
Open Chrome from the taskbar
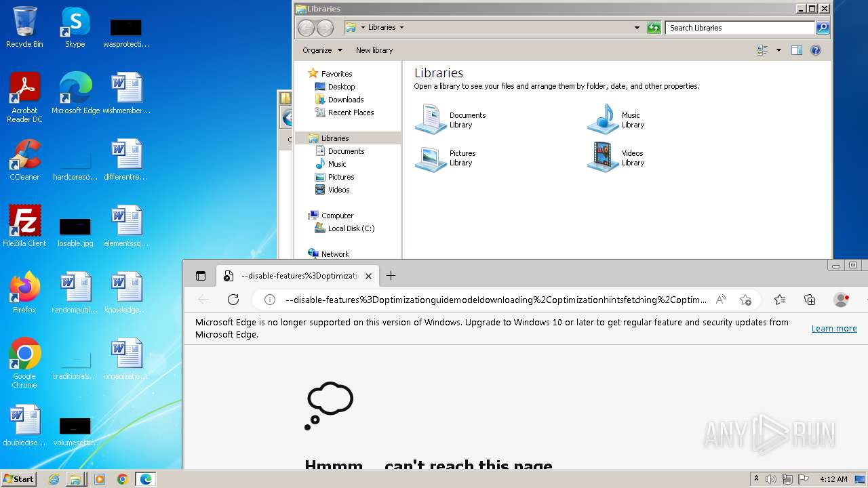click(x=122, y=479)
